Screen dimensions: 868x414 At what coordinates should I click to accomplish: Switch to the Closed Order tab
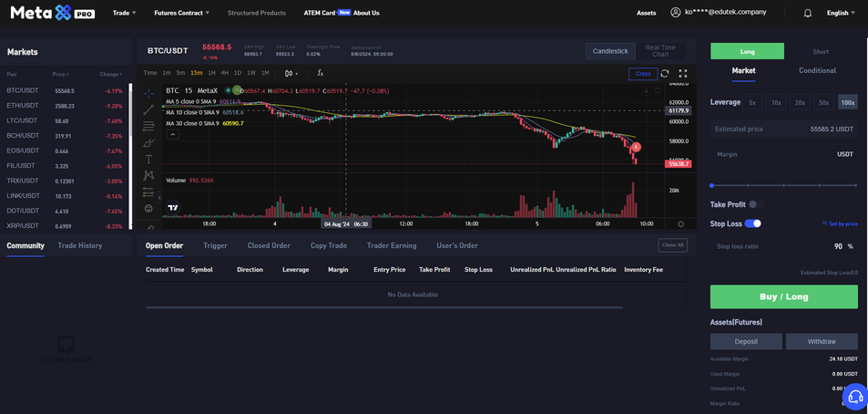[269, 245]
